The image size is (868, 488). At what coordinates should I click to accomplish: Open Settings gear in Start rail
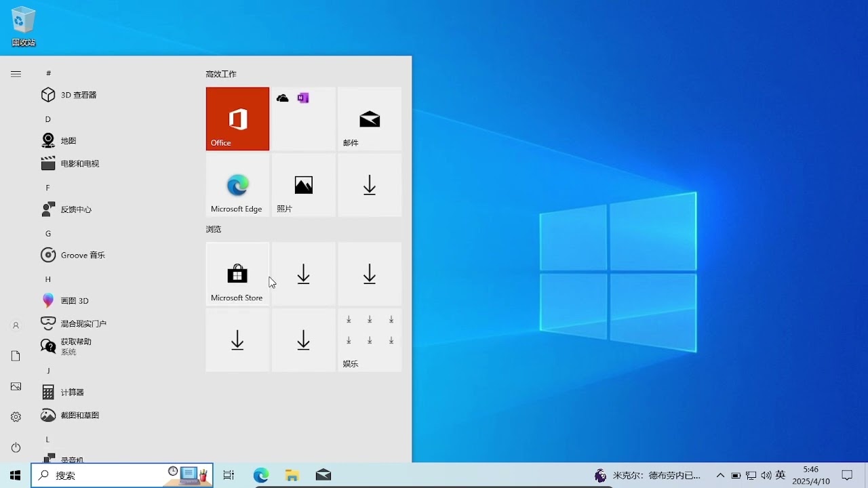tap(16, 417)
